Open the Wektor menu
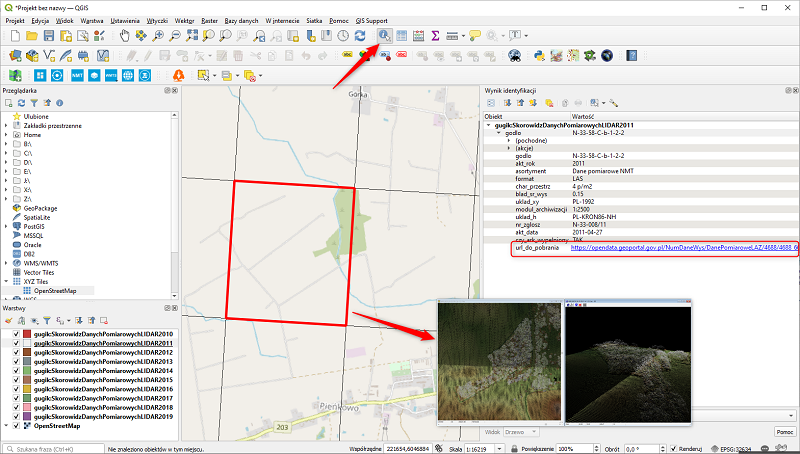 click(x=184, y=21)
